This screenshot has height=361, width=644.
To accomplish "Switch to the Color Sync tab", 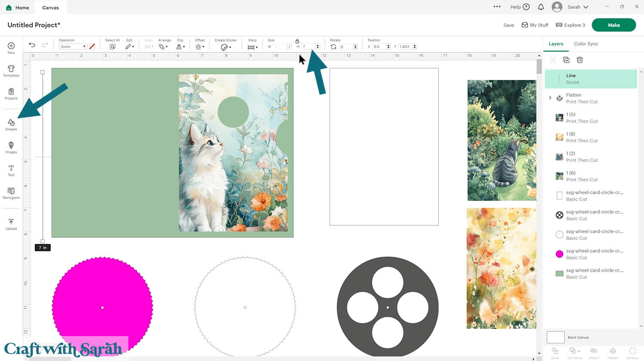I will 586,44.
